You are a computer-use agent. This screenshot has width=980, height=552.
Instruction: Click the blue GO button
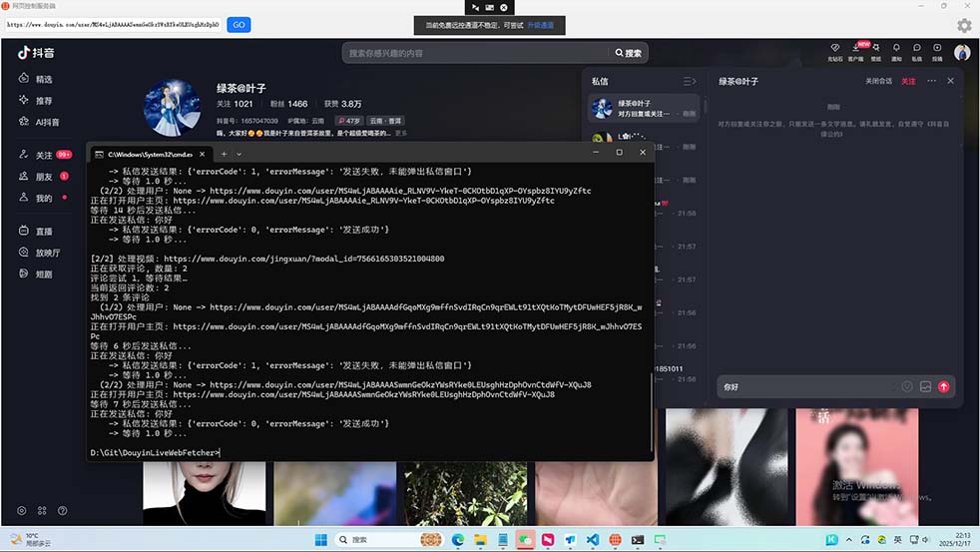[239, 24]
